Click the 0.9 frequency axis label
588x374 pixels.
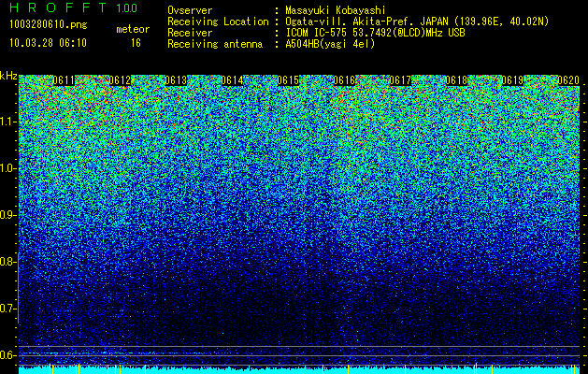point(7,215)
